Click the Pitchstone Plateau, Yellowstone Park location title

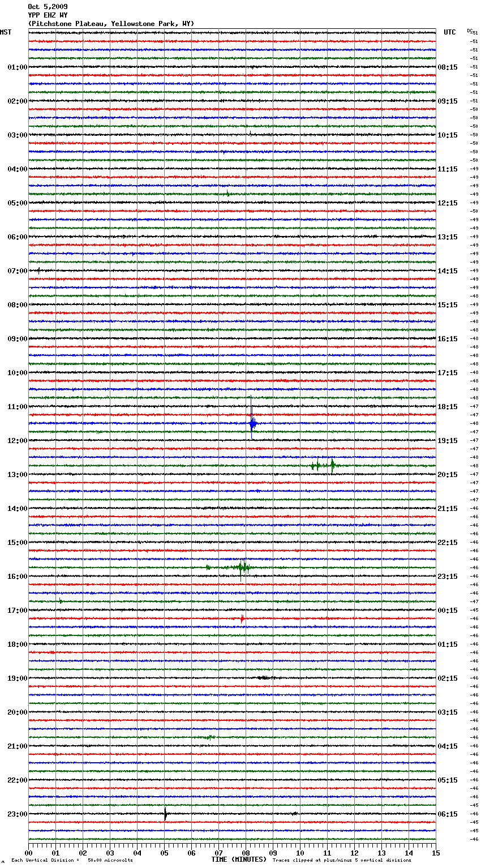pyautogui.click(x=111, y=24)
